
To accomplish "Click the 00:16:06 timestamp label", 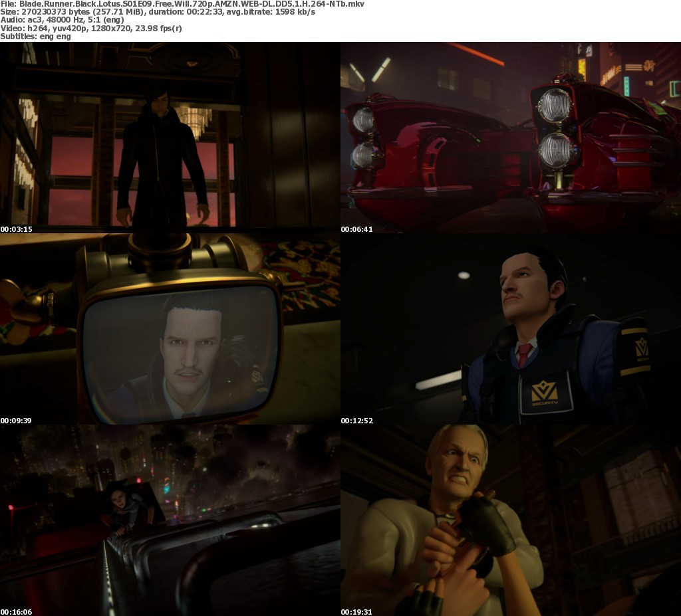I will pos(17,611).
